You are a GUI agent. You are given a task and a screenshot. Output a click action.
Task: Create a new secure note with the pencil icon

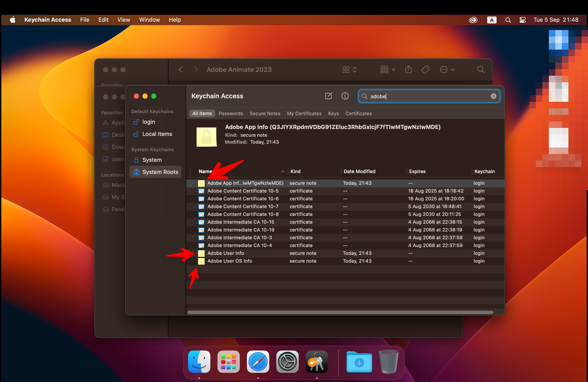(328, 96)
